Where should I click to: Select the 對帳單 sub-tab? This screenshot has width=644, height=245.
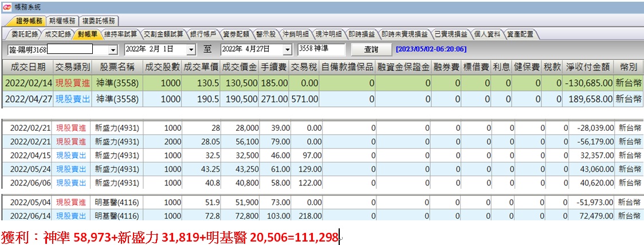87,34
